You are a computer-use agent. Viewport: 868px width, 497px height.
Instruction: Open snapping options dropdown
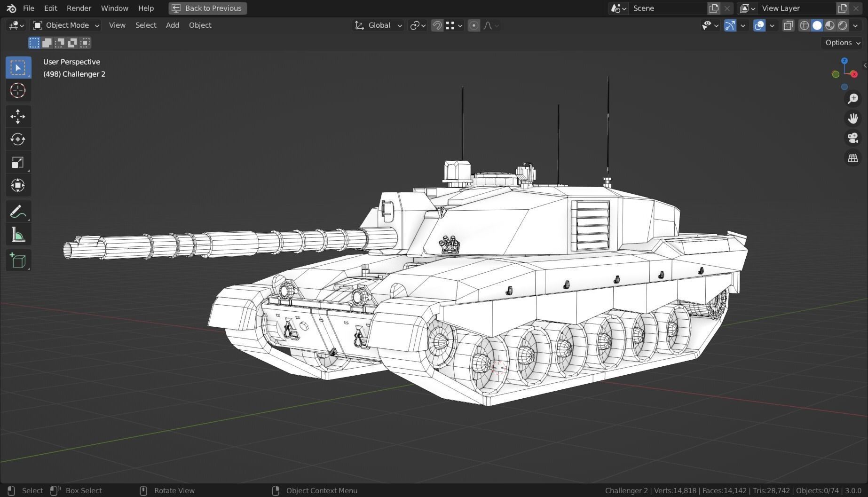click(454, 25)
